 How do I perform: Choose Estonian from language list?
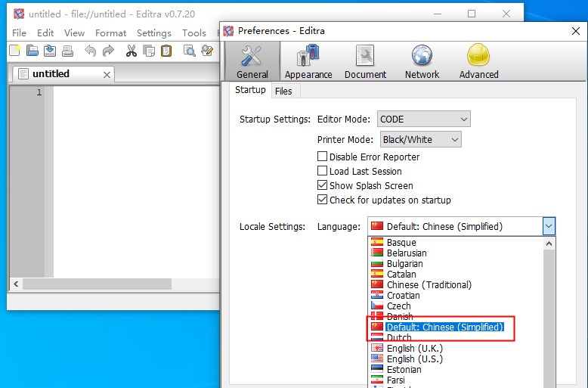pos(456,369)
